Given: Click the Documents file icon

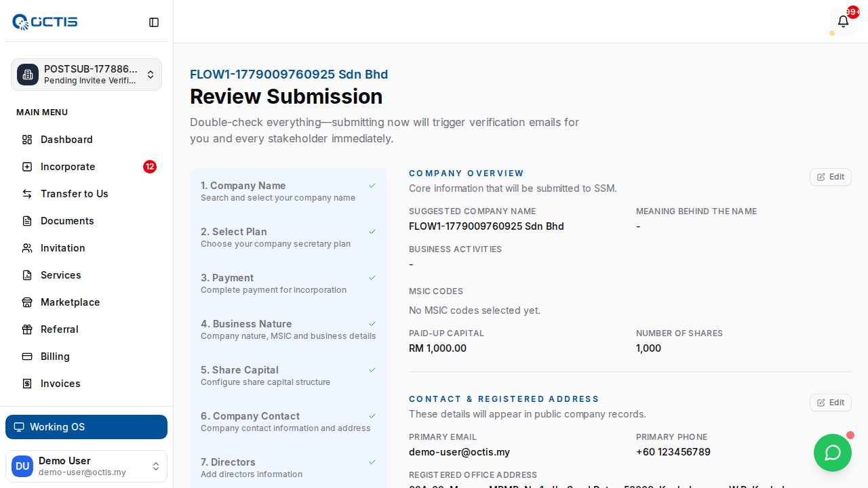Looking at the screenshot, I should (27, 221).
